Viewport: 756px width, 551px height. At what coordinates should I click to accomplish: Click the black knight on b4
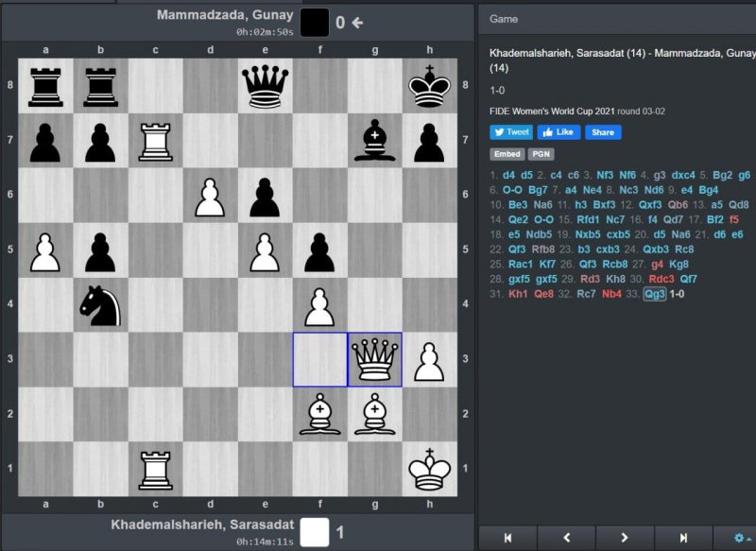101,304
